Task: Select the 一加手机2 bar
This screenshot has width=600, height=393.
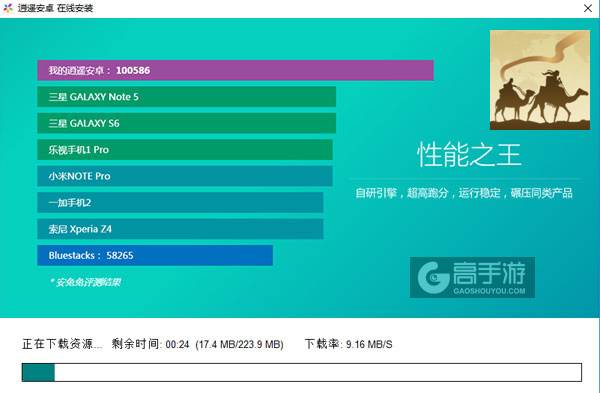Action: pyautogui.click(x=180, y=202)
